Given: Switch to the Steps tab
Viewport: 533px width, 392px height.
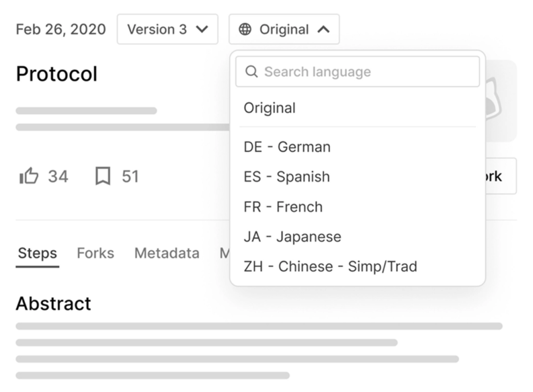Looking at the screenshot, I should pyautogui.click(x=38, y=253).
